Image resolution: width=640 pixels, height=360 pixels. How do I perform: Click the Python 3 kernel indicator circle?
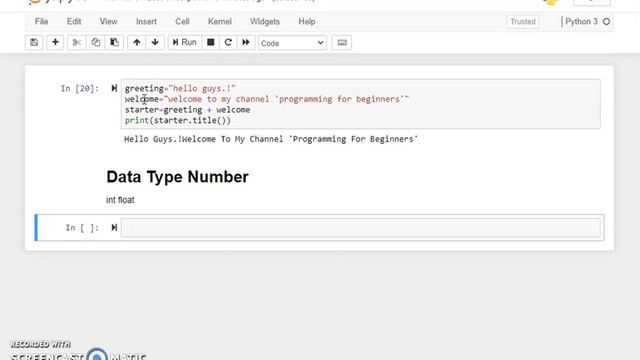(x=607, y=22)
